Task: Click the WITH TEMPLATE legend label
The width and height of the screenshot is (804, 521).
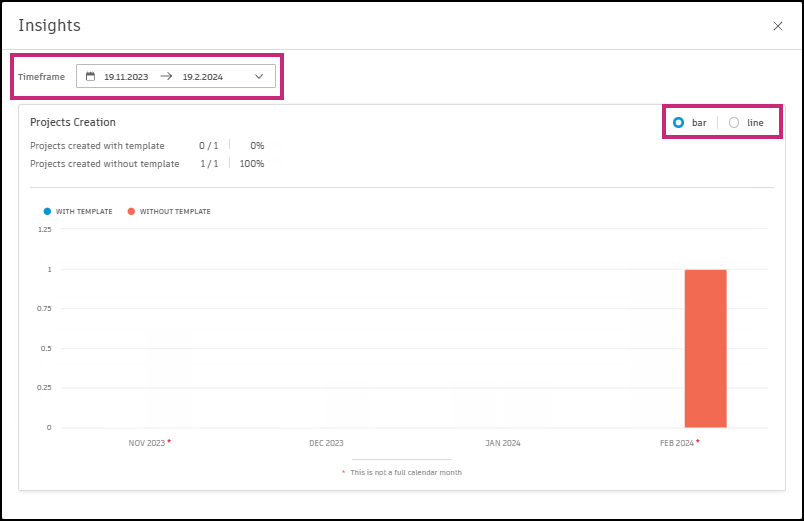Action: [84, 211]
